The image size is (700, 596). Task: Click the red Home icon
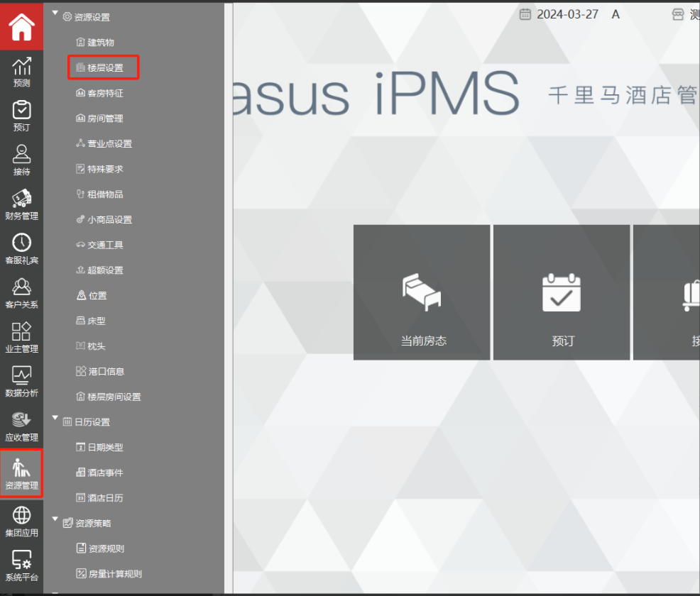pyautogui.click(x=21, y=27)
